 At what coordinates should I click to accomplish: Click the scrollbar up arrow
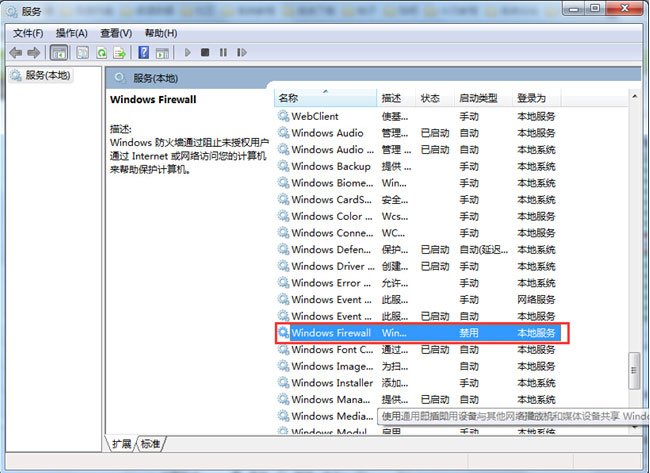634,96
